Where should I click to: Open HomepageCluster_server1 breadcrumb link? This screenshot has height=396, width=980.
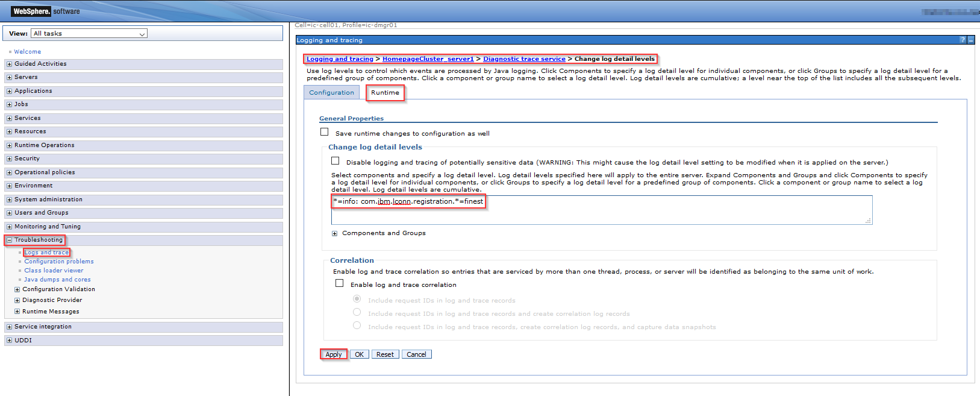click(x=428, y=59)
